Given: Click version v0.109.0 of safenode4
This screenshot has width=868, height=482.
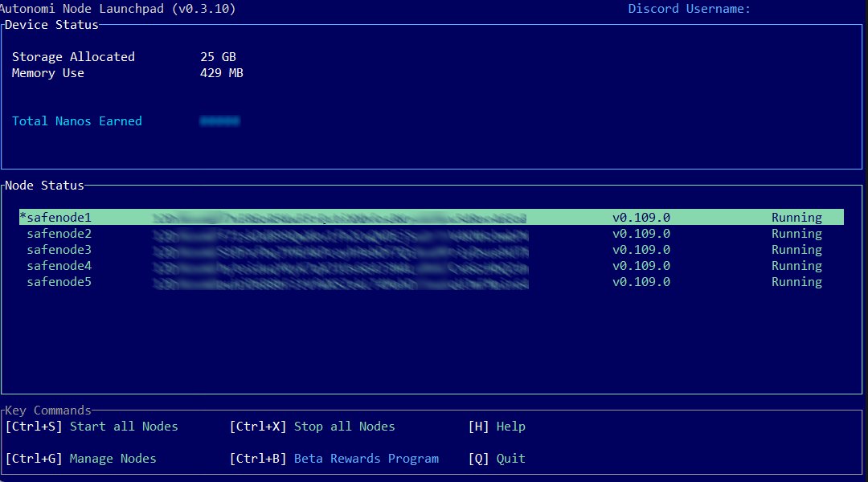Looking at the screenshot, I should point(641,266).
